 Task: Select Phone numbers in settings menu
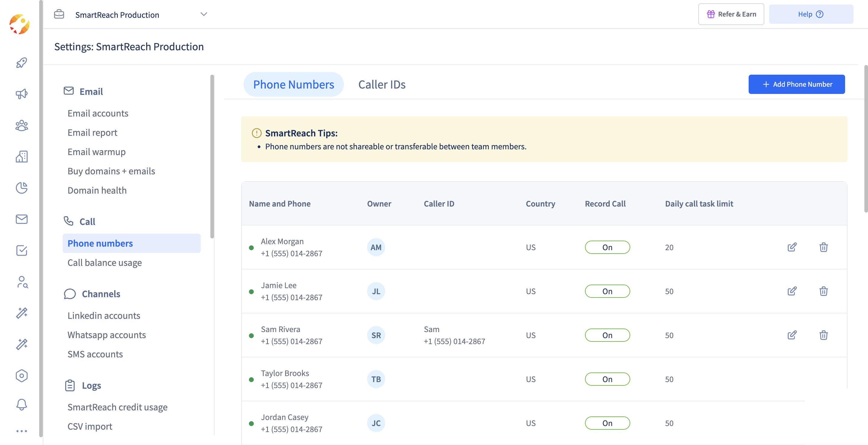coord(131,243)
